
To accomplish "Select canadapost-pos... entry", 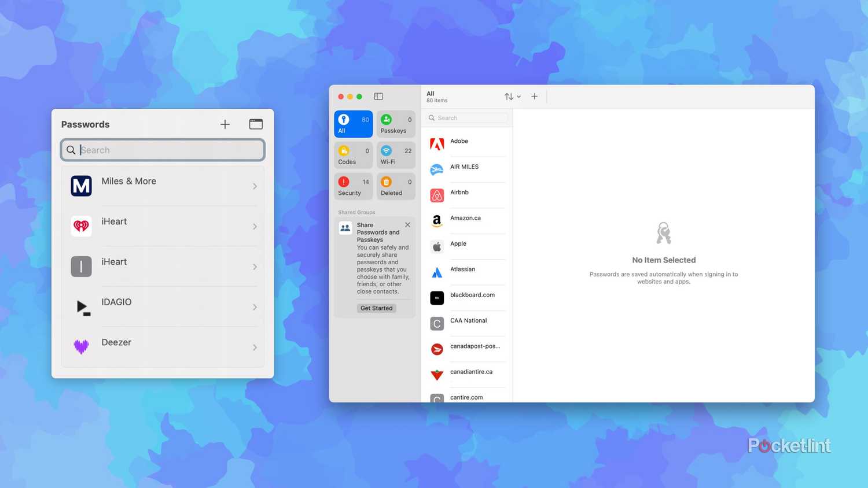I will point(467,349).
